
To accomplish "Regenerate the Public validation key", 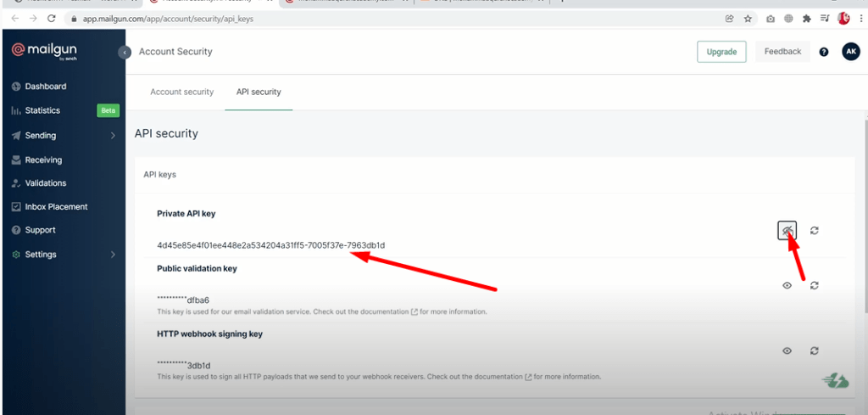I will (x=815, y=285).
